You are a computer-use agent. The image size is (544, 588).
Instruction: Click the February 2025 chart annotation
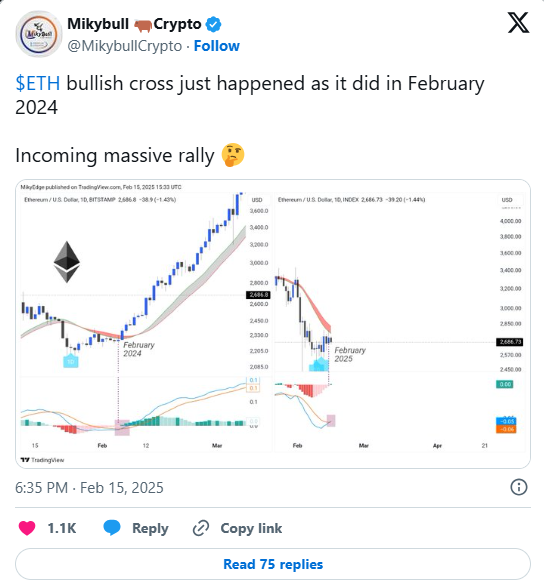tap(350, 354)
